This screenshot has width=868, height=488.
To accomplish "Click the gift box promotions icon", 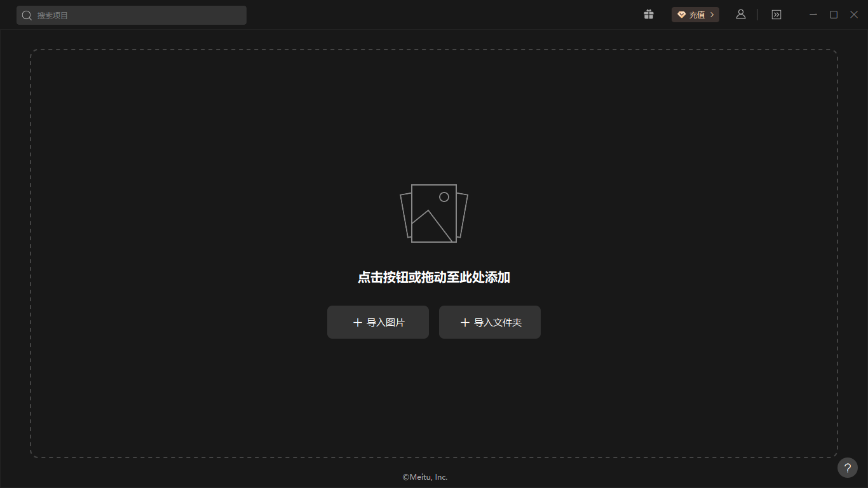I will pyautogui.click(x=649, y=14).
